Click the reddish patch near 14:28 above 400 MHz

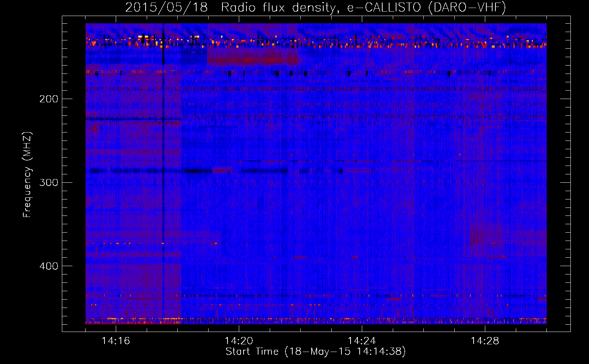pos(486,238)
